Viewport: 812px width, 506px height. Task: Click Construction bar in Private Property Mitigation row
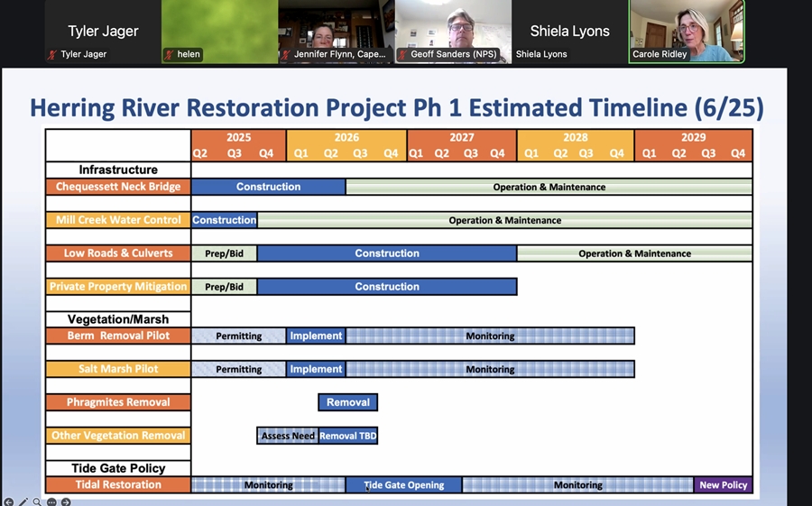point(387,287)
